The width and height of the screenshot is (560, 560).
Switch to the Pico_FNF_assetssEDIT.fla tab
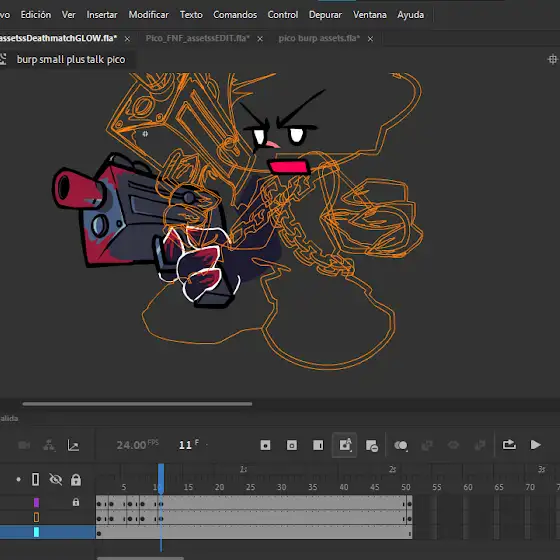(198, 38)
